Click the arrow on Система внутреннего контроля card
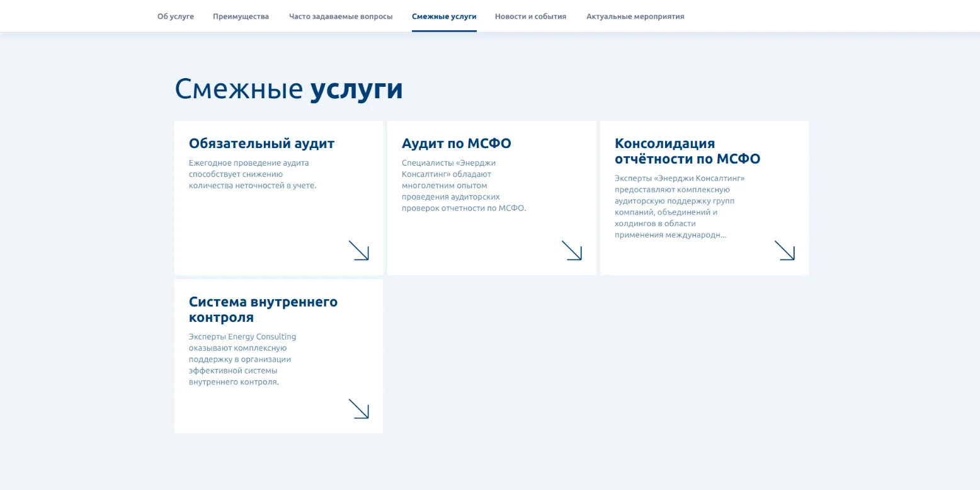Viewport: 980px width, 490px height. point(358,409)
